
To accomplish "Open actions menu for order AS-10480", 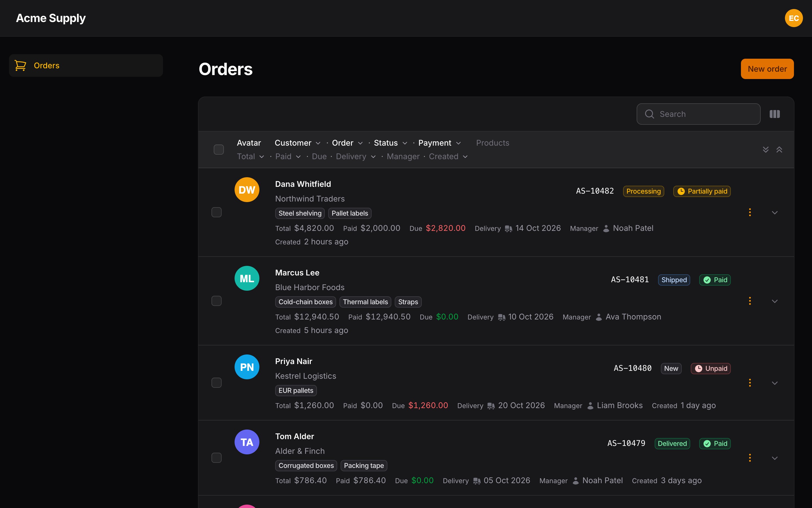I will click(x=750, y=383).
